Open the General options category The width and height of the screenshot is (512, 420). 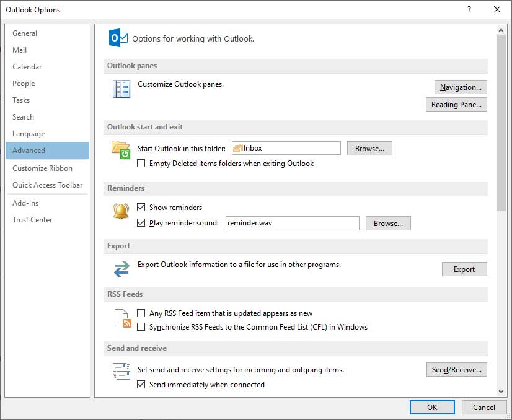click(x=47, y=33)
